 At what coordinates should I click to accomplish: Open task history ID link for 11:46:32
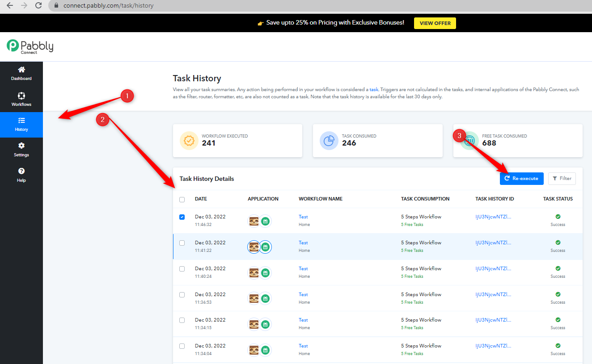tap(493, 217)
